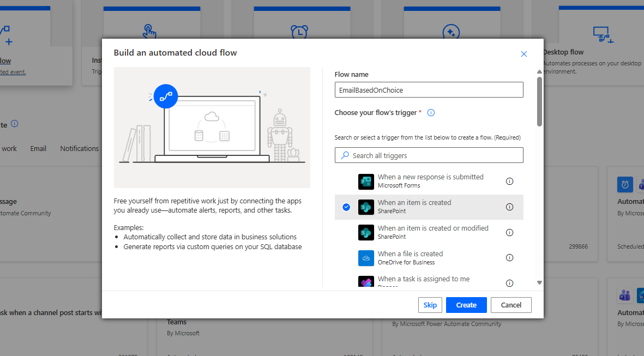644x356 pixels.
Task: Select the When an item is created or modified trigger
Action: coord(433,228)
